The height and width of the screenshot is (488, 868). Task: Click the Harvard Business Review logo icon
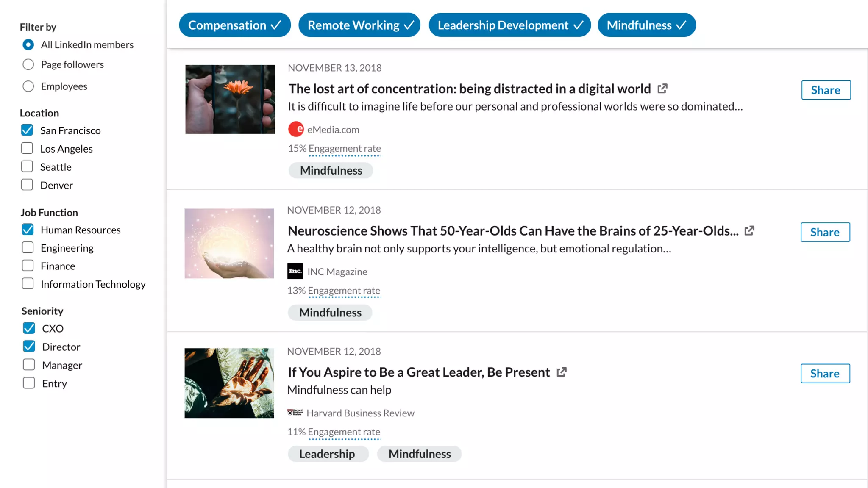pyautogui.click(x=295, y=413)
